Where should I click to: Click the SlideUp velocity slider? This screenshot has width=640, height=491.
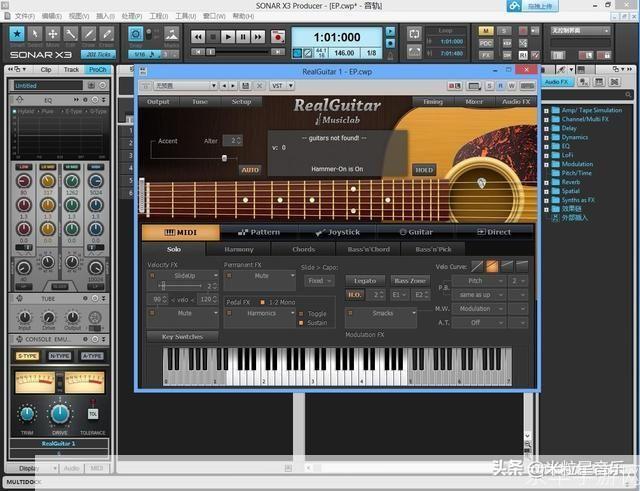coord(180,286)
